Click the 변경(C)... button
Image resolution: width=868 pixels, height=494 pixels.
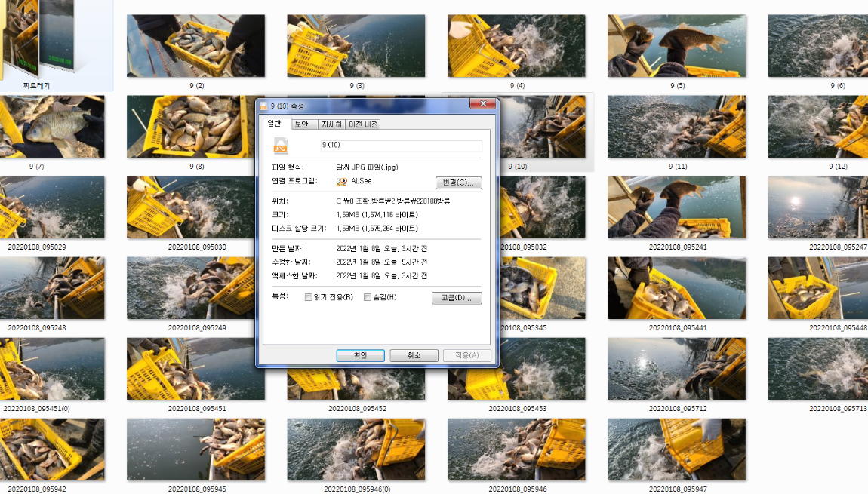(x=458, y=183)
